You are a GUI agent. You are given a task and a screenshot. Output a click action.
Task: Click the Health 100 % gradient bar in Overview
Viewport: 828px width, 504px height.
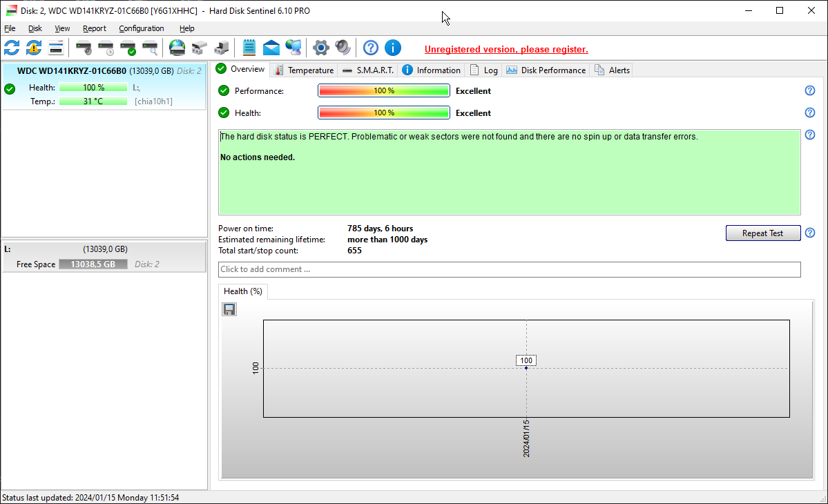(384, 113)
